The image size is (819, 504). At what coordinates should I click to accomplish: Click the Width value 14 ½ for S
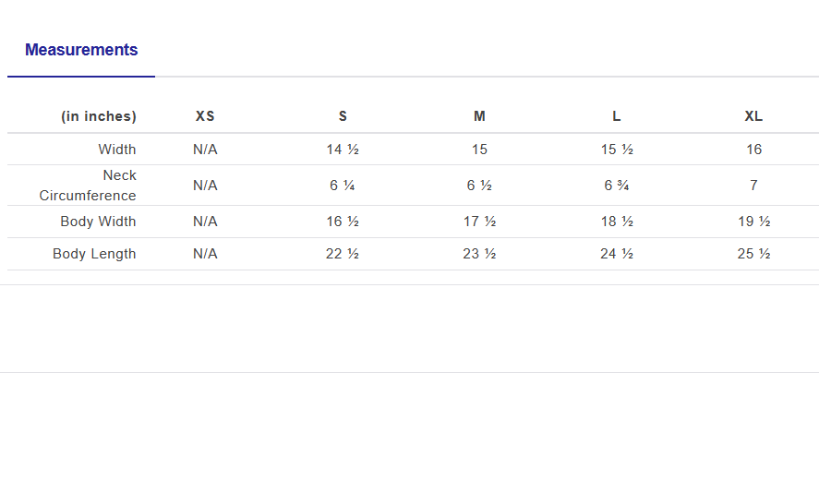[x=343, y=150]
